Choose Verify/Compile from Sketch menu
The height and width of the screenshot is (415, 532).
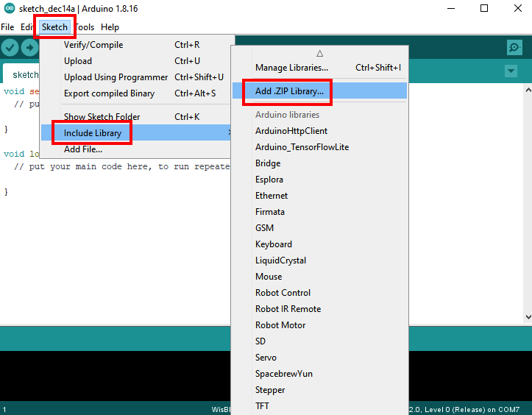(x=135, y=45)
